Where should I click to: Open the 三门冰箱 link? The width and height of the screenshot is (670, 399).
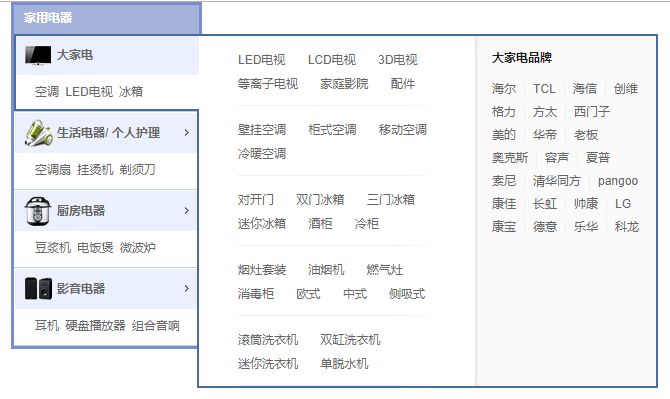point(391,200)
